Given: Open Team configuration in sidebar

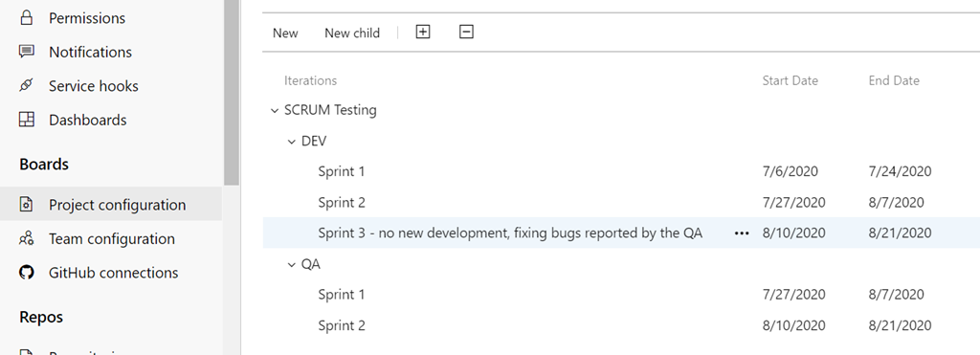Looking at the screenshot, I should 111,239.
